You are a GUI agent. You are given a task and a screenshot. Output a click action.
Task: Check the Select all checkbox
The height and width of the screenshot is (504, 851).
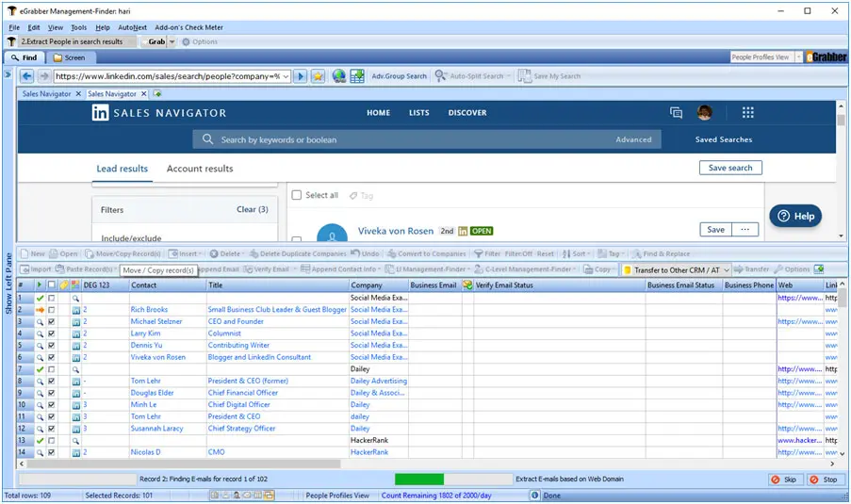point(296,195)
